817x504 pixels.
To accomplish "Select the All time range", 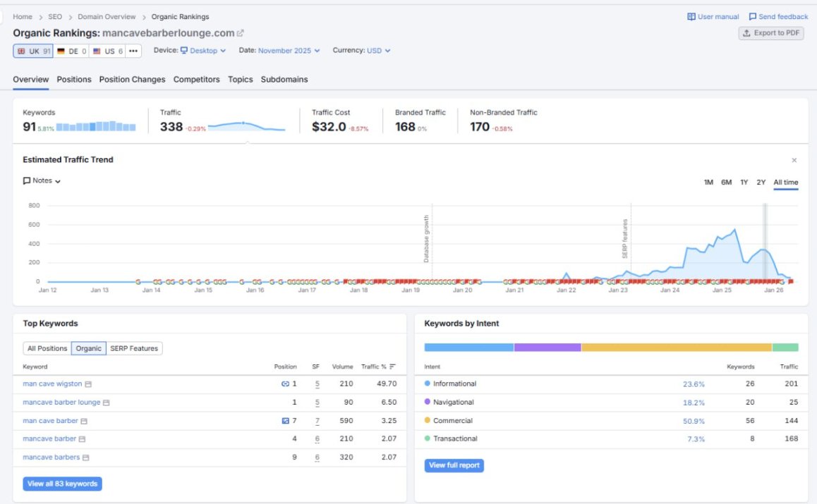I will [x=786, y=183].
